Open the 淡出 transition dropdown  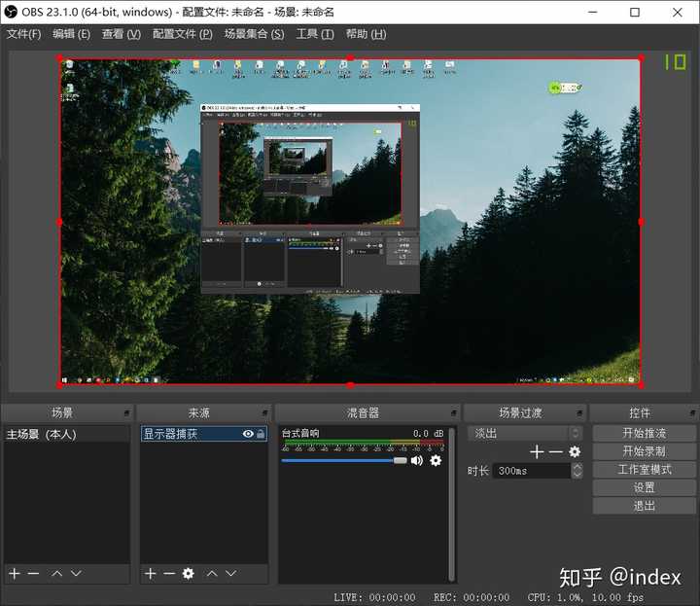pyautogui.click(x=525, y=433)
